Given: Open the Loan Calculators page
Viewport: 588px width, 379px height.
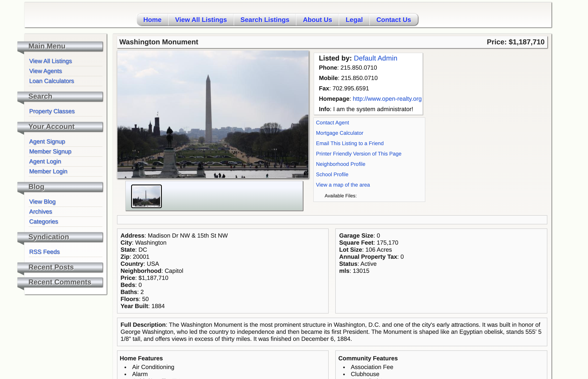Looking at the screenshot, I should [51, 81].
